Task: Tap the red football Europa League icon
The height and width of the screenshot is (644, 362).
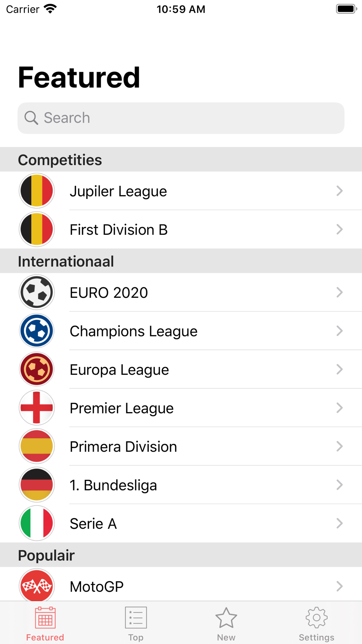Action: 37,369
